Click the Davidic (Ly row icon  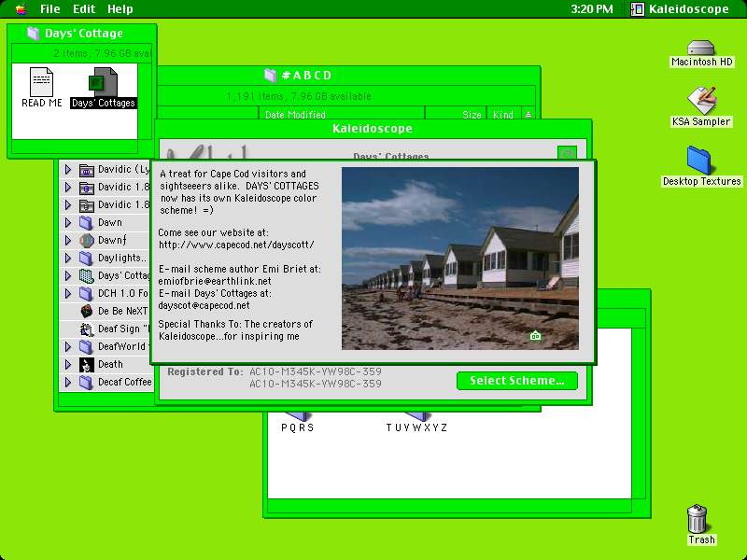pyautogui.click(x=86, y=170)
